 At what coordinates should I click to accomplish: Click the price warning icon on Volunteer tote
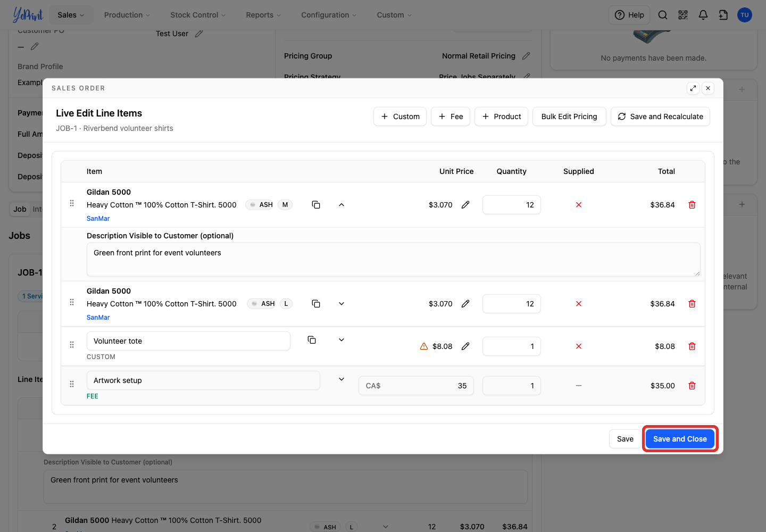pos(424,346)
